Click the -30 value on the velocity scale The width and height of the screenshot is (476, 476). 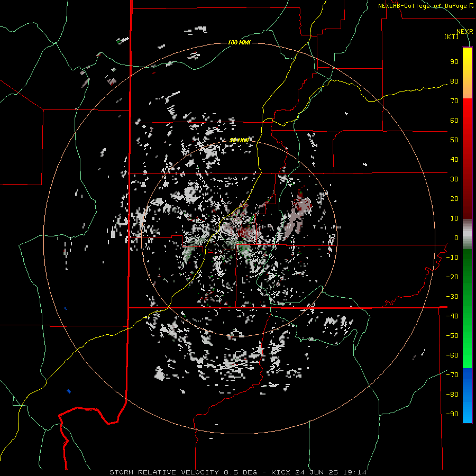pos(452,297)
